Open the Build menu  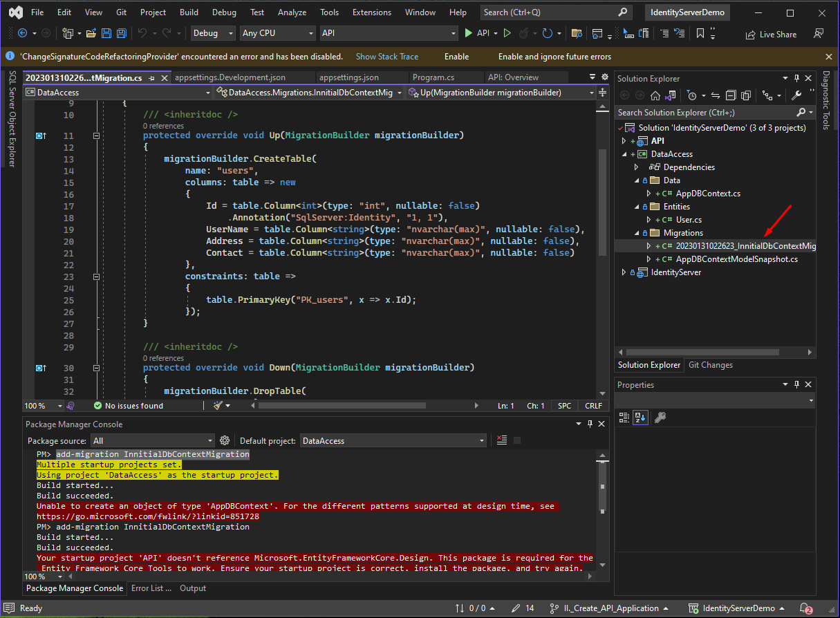click(189, 12)
